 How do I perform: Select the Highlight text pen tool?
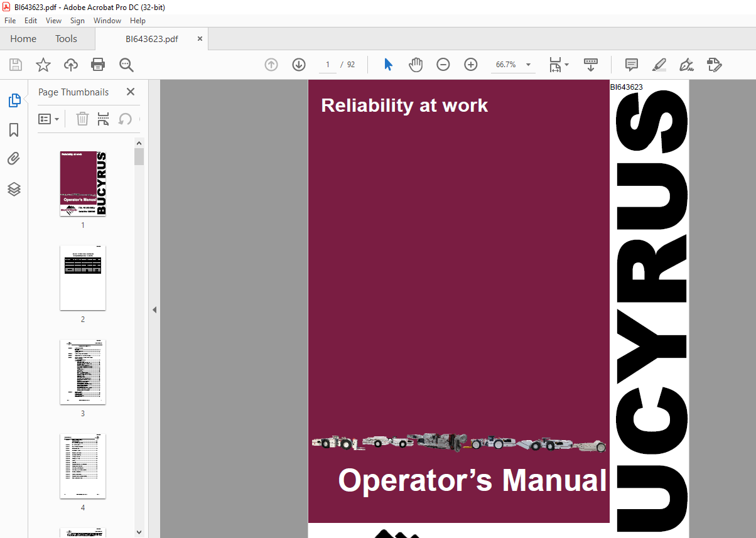tap(659, 65)
